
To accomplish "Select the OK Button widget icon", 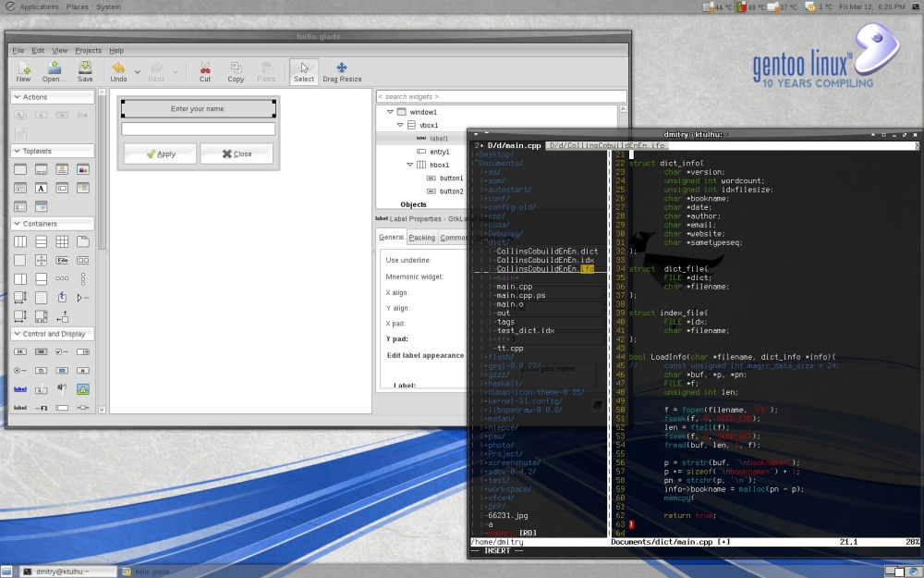I will click(x=20, y=352).
